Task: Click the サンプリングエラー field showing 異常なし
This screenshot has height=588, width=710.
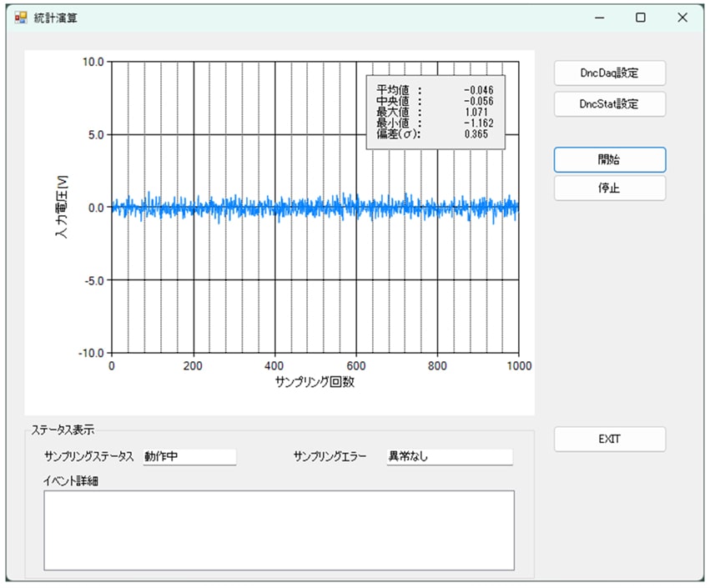Action: [448, 457]
